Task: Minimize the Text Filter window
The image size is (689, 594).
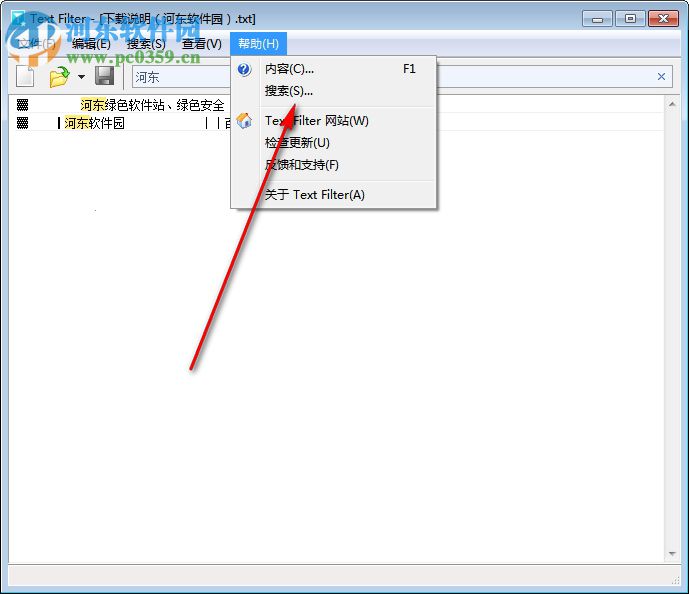Action: point(597,19)
